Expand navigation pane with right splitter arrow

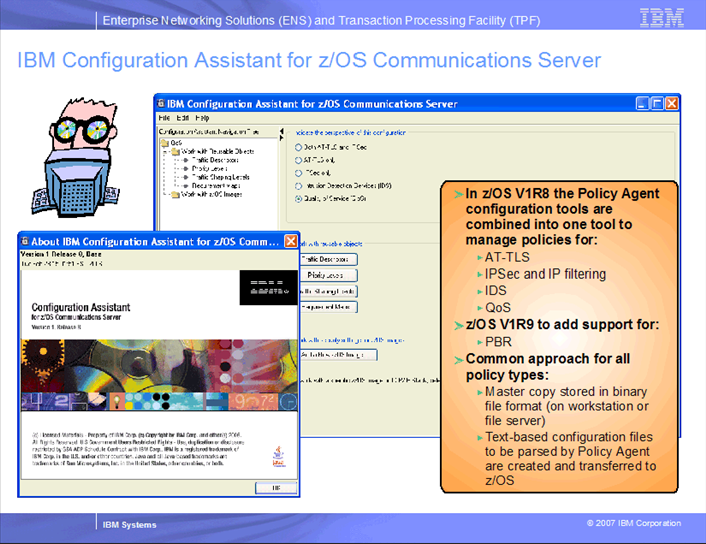pos(282,138)
